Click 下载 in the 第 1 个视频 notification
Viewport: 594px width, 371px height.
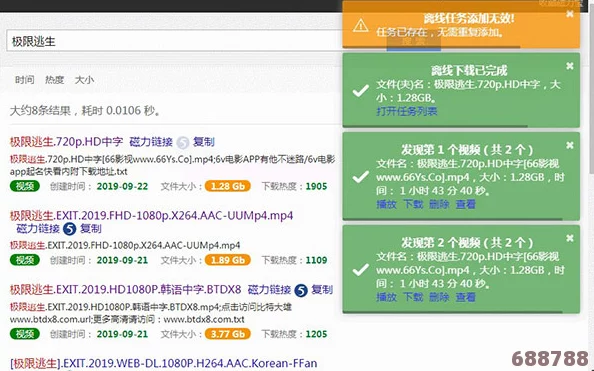pos(413,204)
